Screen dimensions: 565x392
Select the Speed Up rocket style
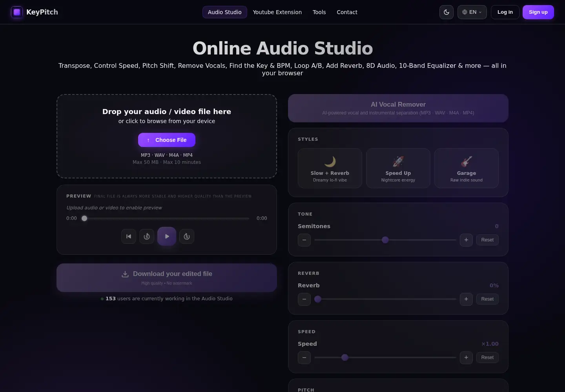(x=398, y=168)
